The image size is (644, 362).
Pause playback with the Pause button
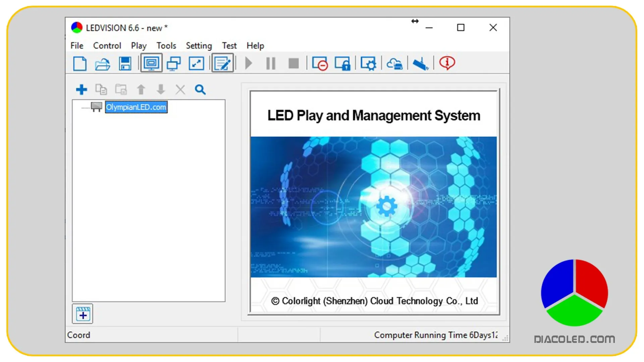pos(271,63)
